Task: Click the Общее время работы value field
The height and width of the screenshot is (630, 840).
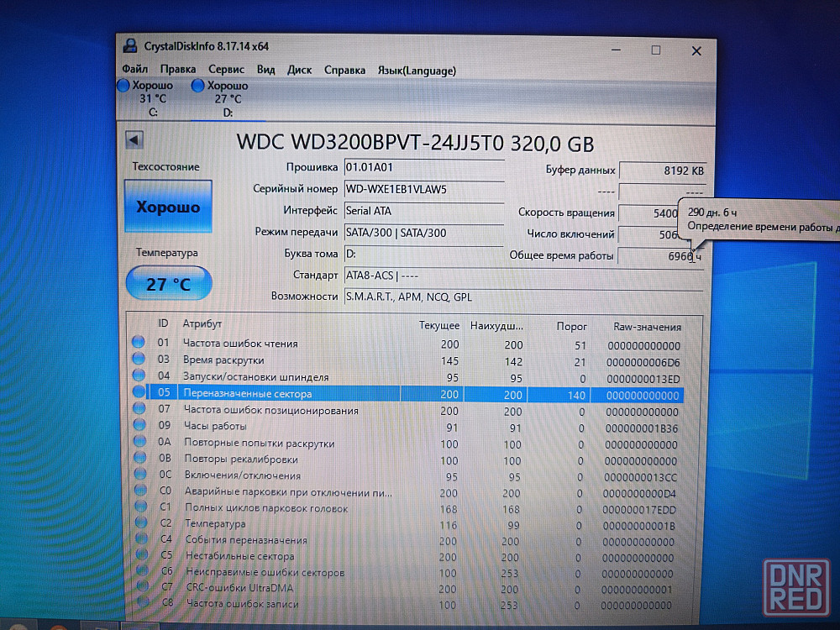Action: point(660,256)
